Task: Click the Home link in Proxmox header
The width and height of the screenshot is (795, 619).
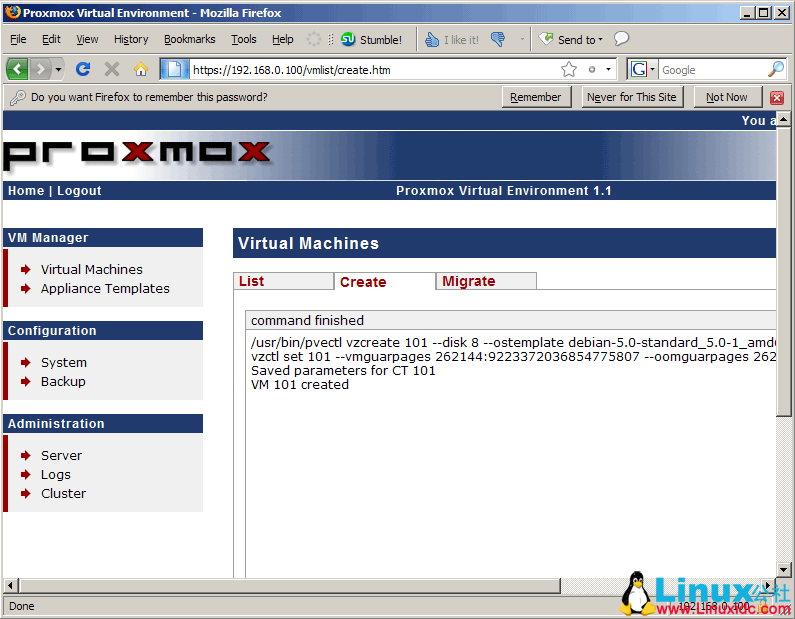Action: pyautogui.click(x=26, y=191)
